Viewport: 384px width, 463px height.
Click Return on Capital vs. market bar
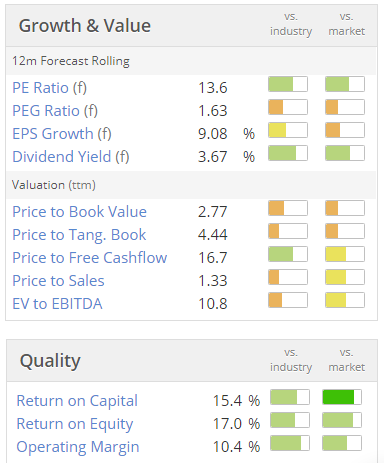click(x=342, y=397)
